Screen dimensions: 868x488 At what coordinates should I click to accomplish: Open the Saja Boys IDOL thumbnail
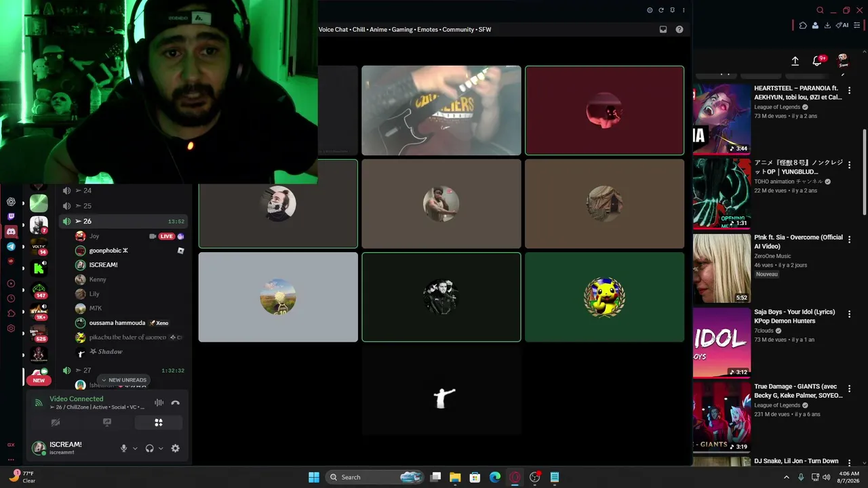[x=722, y=343]
